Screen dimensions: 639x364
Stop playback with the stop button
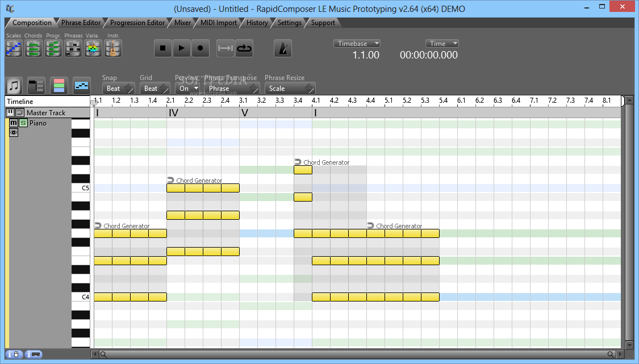(162, 48)
